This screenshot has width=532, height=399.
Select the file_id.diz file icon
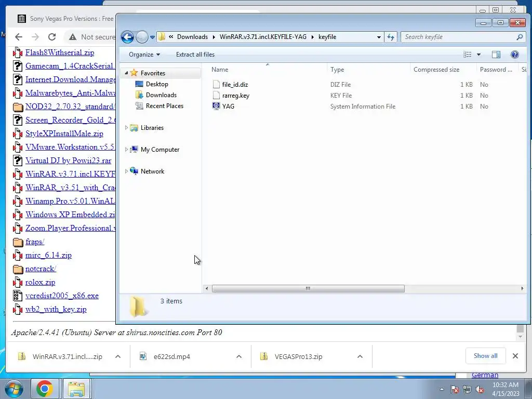[x=216, y=85]
